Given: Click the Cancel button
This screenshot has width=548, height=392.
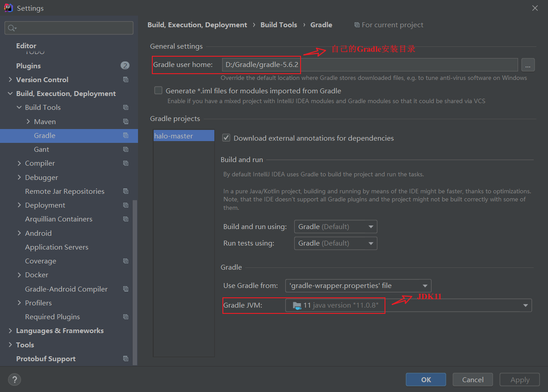Looking at the screenshot, I should (x=473, y=379).
